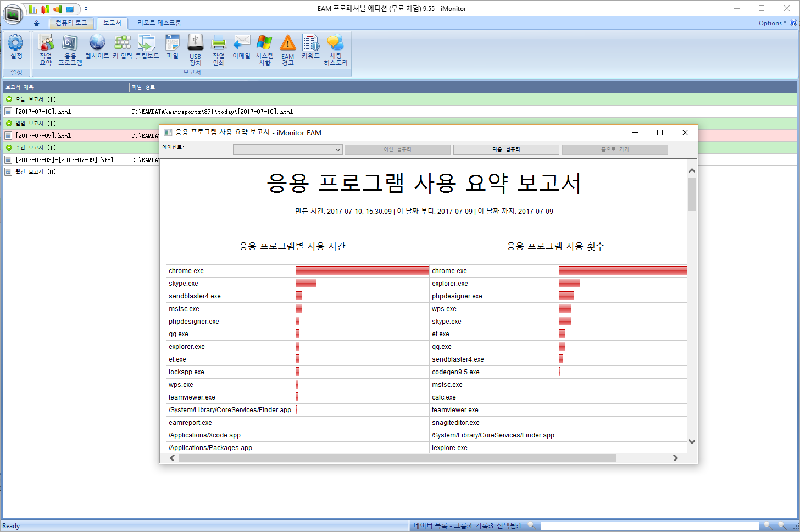Sort by 보고서 제목 column header
Image resolution: width=800 pixels, height=532 pixels.
(x=65, y=87)
